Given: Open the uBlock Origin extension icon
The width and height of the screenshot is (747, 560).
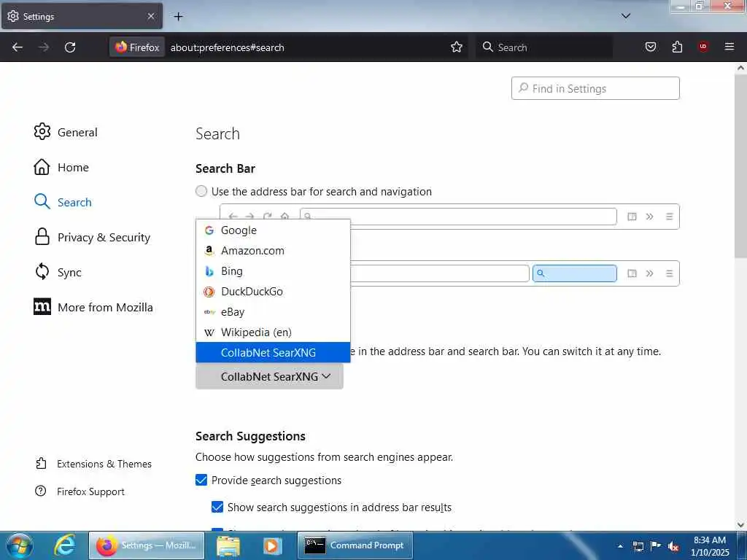Looking at the screenshot, I should pyautogui.click(x=703, y=47).
